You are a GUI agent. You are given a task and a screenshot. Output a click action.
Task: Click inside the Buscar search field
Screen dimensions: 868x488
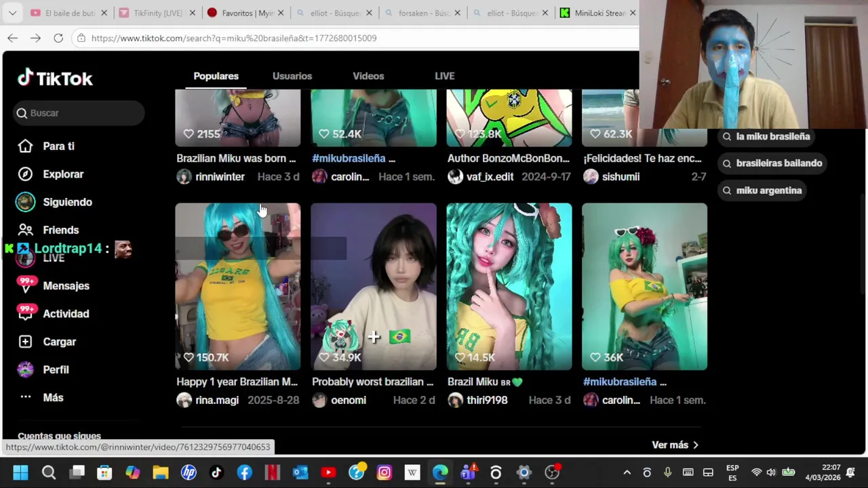[79, 113]
